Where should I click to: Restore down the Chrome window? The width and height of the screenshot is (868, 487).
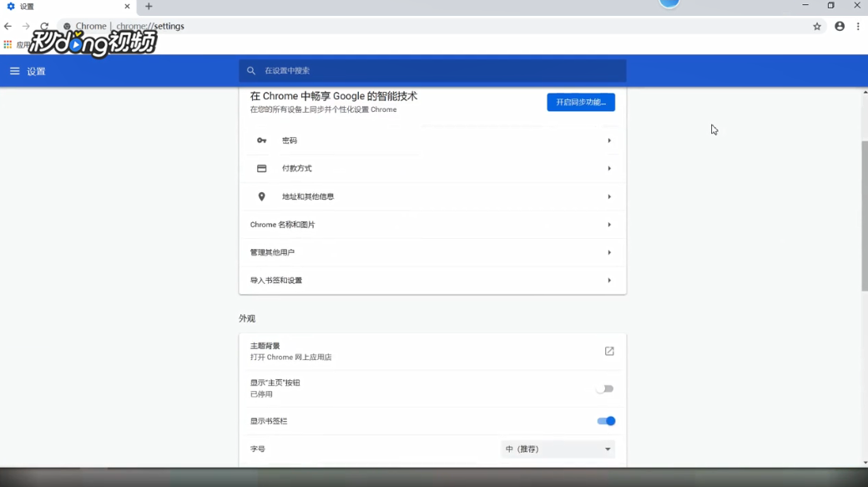(831, 6)
